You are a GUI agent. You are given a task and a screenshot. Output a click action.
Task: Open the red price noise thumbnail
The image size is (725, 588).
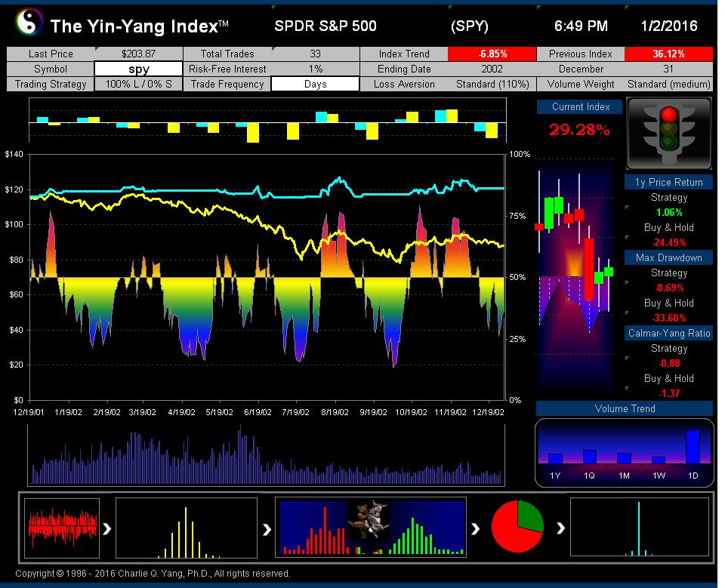point(62,528)
